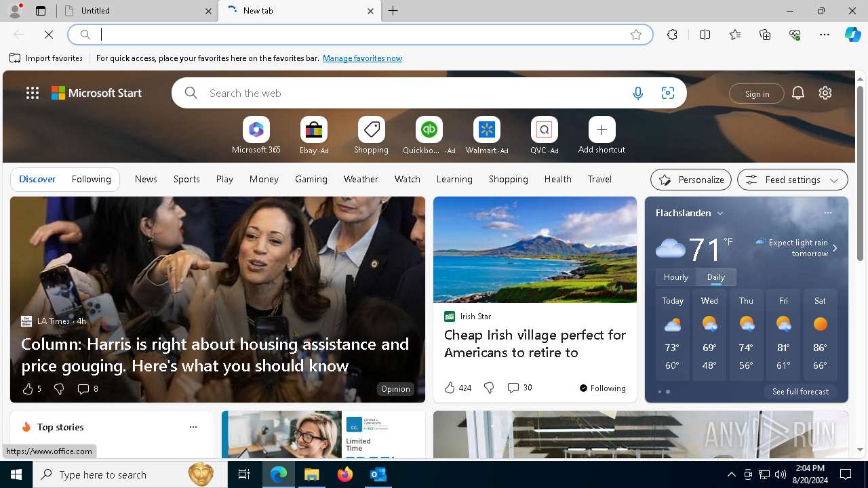Open page settings gear icon
This screenshot has width=868, height=488.
click(x=825, y=94)
